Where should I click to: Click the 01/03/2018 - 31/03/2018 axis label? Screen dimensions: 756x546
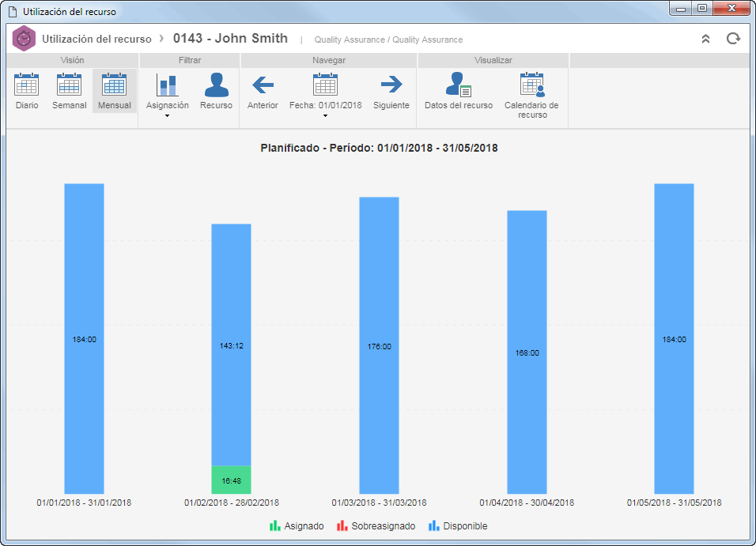(x=379, y=503)
